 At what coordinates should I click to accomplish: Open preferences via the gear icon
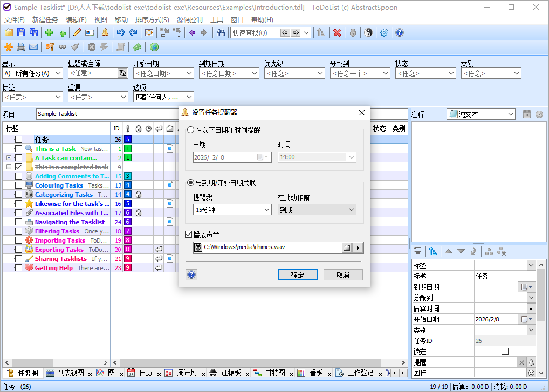click(384, 32)
